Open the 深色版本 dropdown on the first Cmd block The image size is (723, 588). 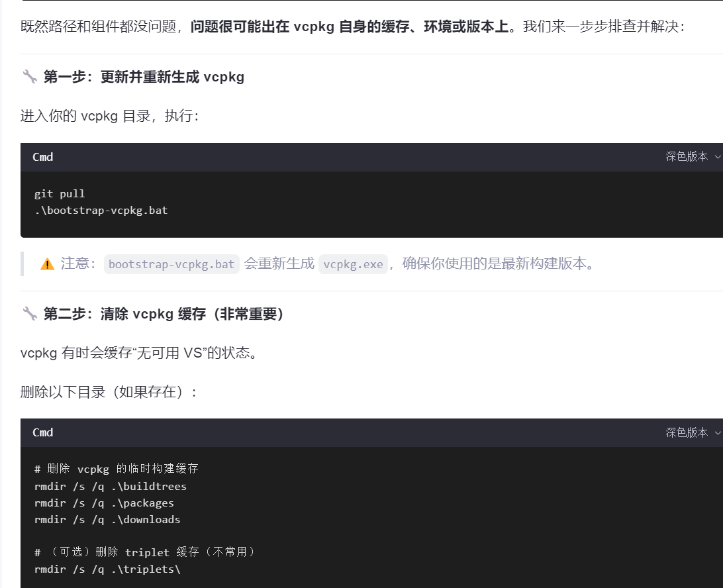(x=693, y=157)
